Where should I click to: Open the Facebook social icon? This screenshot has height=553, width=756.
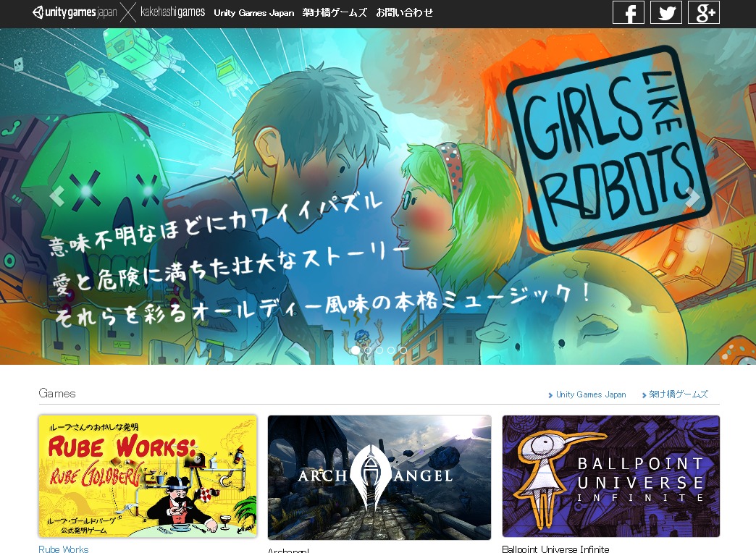tap(629, 12)
